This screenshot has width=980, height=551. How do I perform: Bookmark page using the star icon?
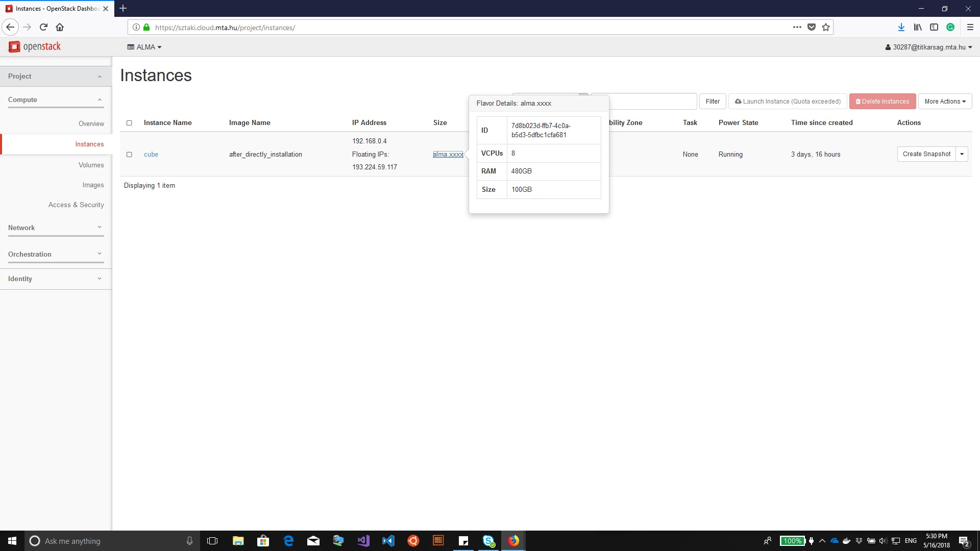point(826,28)
